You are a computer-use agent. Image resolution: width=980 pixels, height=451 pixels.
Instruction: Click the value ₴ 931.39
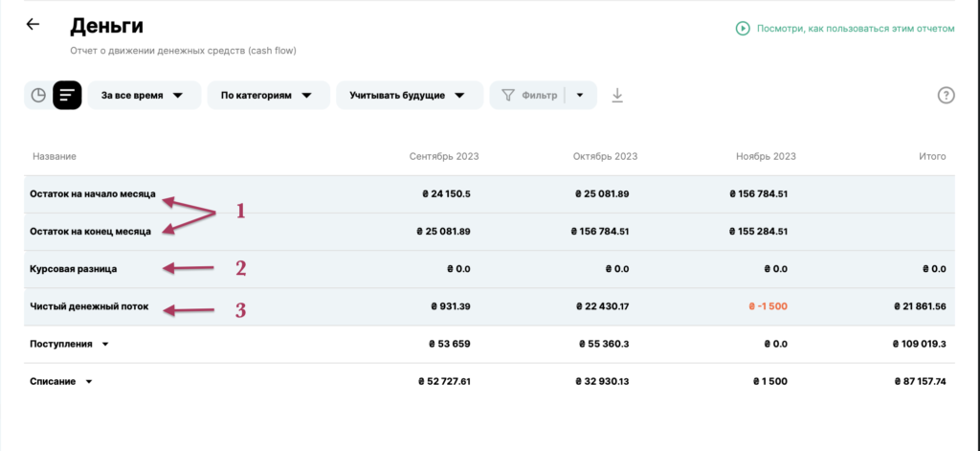tap(451, 306)
